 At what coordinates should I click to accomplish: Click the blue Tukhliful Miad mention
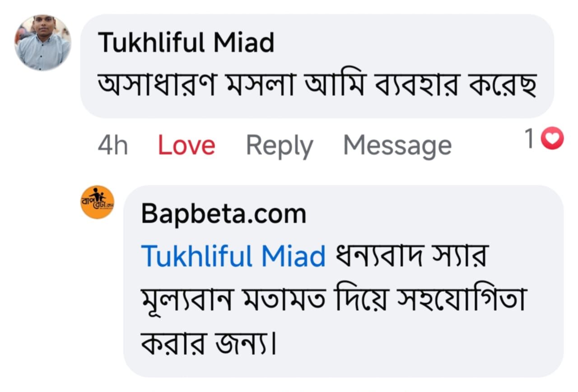[233, 257]
